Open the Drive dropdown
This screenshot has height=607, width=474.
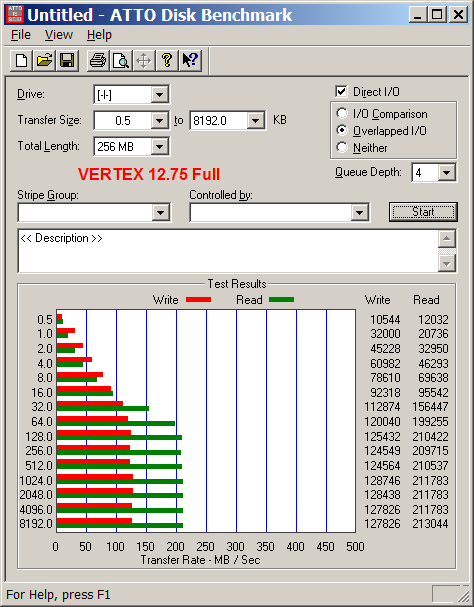coord(159,95)
